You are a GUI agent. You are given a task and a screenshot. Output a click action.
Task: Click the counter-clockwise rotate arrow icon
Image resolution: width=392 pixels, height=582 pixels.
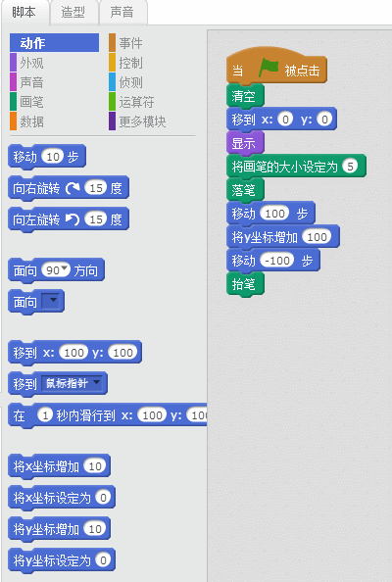[73, 219]
